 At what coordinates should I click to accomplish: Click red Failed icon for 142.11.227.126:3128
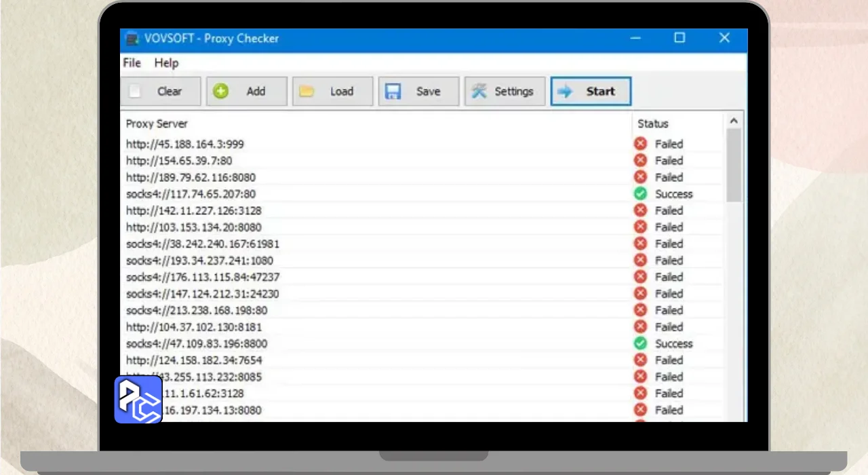point(640,210)
